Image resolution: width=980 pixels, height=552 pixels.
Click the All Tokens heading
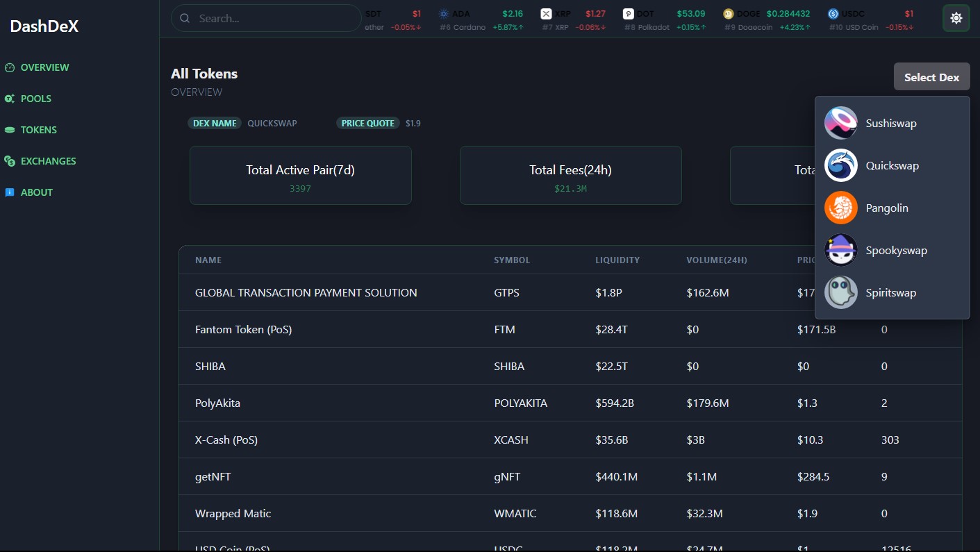click(x=204, y=74)
